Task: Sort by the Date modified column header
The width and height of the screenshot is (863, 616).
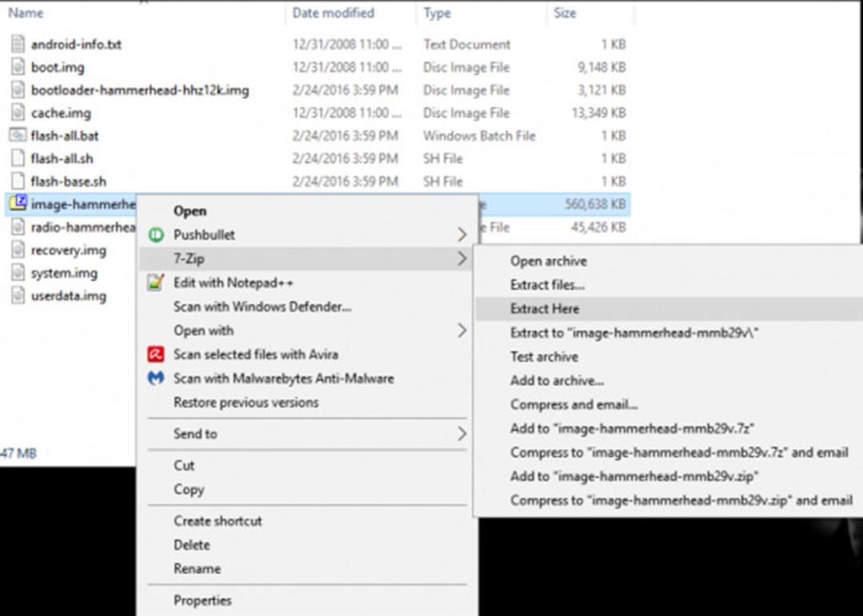Action: [x=333, y=13]
